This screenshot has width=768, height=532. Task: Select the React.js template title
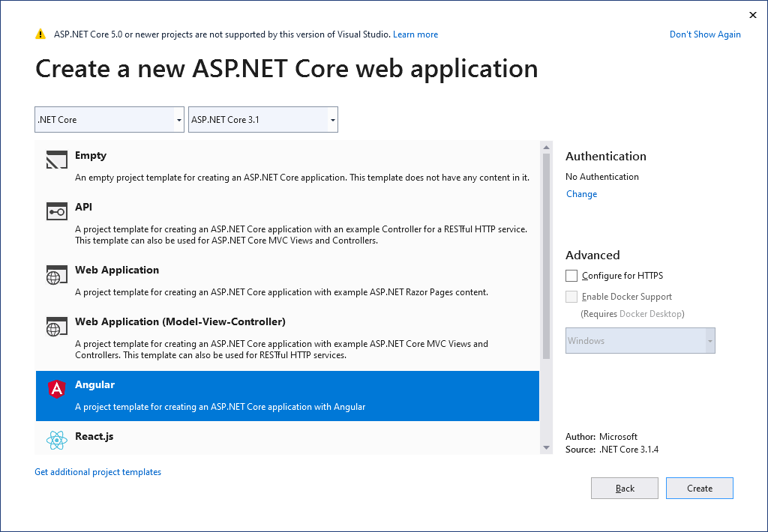pyautogui.click(x=94, y=436)
